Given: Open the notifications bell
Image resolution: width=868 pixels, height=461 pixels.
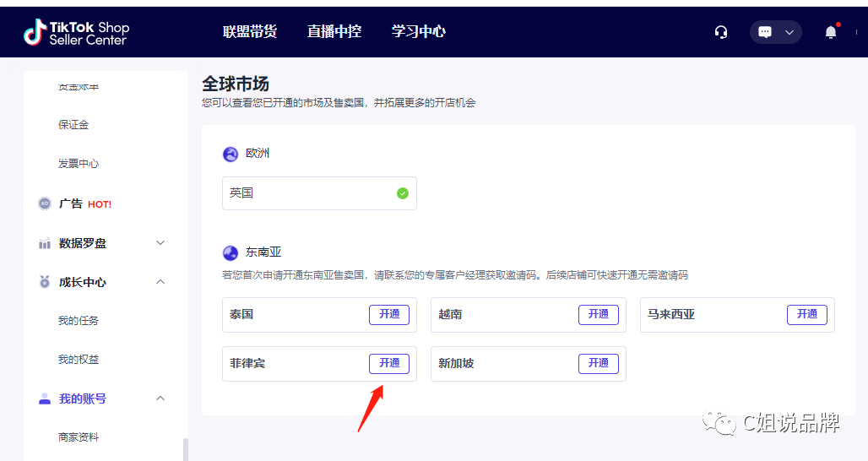Looking at the screenshot, I should [831, 32].
